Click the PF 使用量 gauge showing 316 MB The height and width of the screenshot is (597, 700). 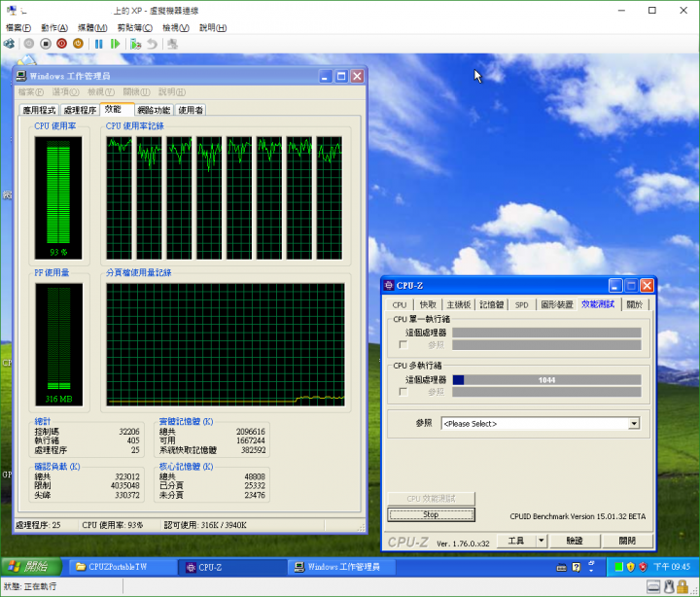58,344
